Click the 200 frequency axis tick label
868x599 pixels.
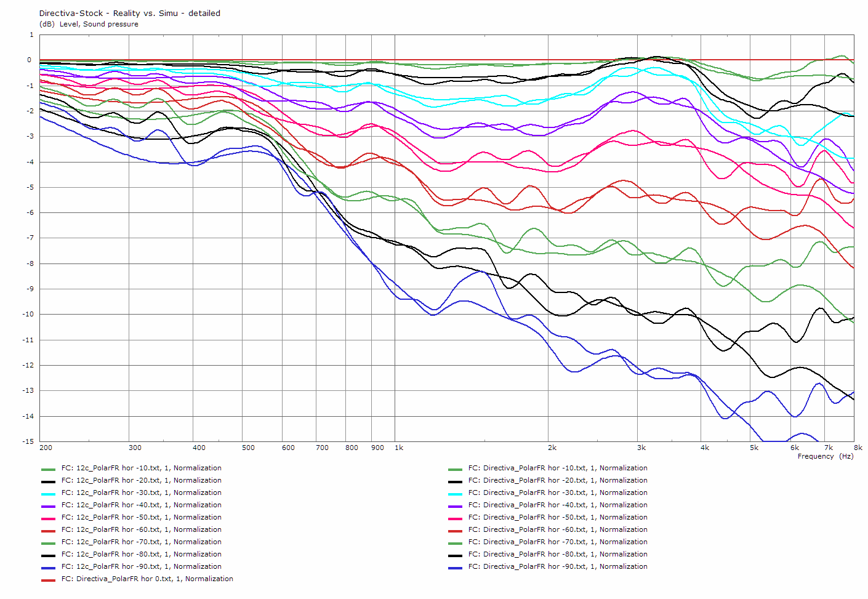(46, 448)
